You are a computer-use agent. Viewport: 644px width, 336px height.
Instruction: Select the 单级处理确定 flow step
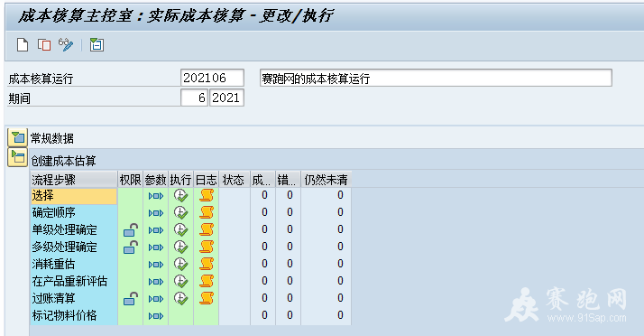pos(74,230)
